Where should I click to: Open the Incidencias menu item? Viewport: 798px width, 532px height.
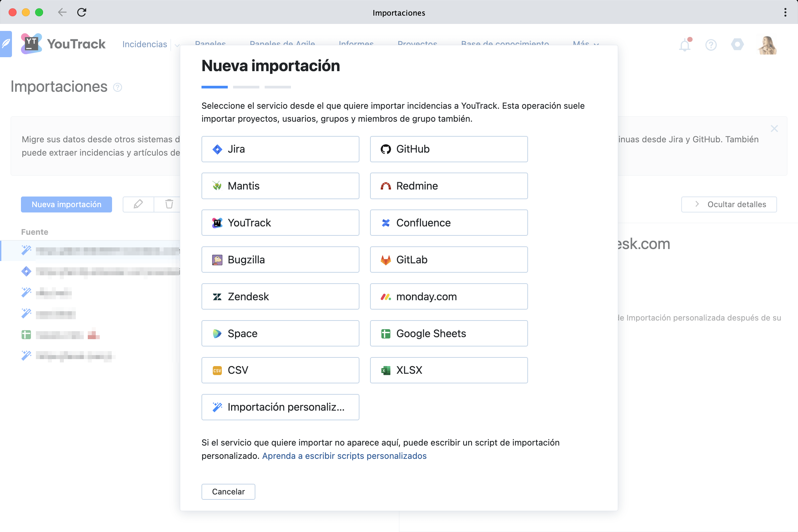145,45
